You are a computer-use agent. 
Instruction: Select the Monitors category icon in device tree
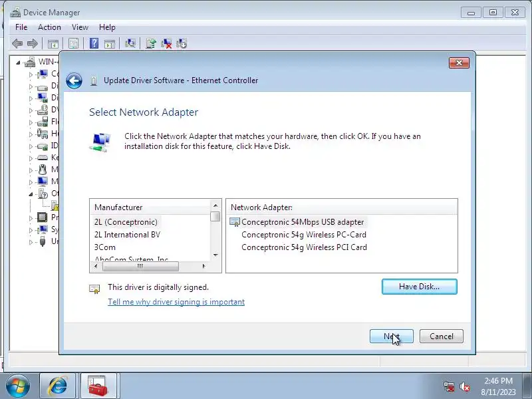[43, 182]
